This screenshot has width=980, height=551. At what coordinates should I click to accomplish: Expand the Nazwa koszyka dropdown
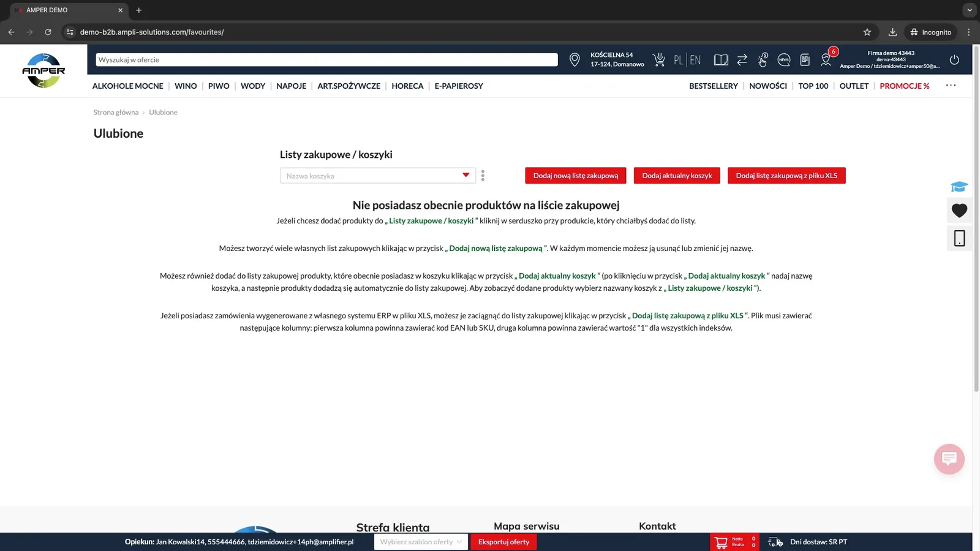[x=378, y=176]
